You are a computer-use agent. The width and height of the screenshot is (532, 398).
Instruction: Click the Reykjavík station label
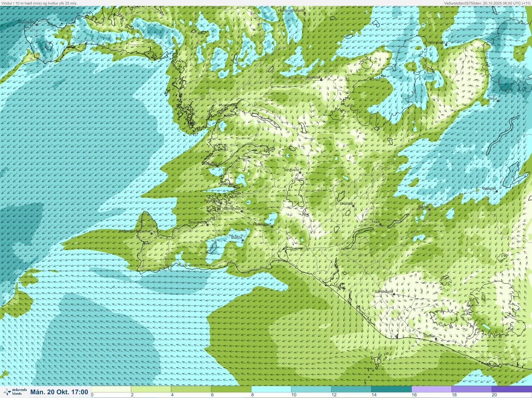click(212, 201)
